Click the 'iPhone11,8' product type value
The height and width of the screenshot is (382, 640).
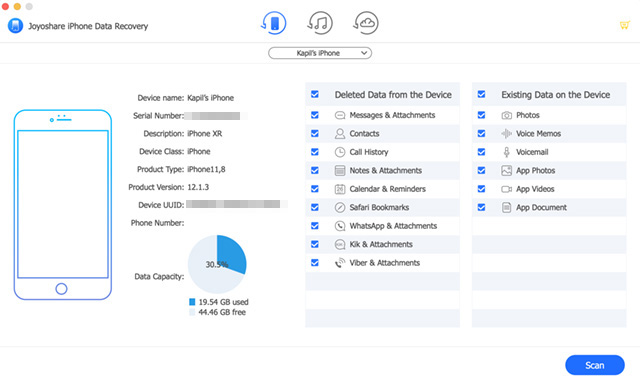[206, 169]
